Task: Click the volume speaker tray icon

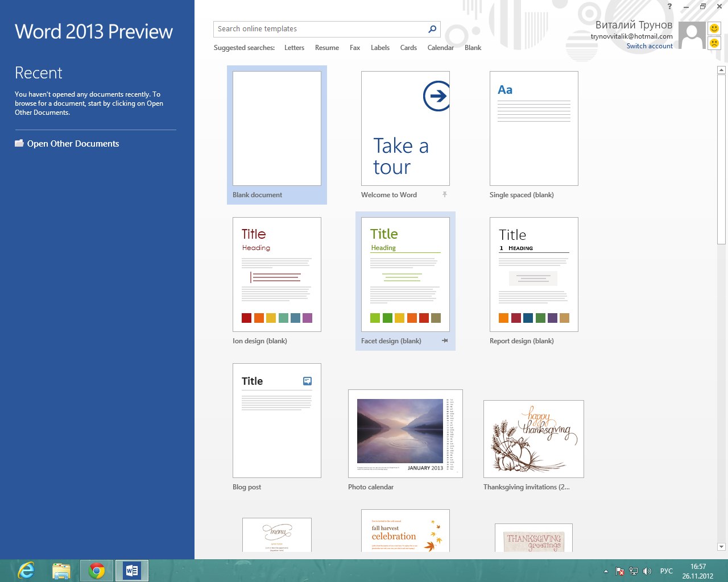Action: [647, 571]
